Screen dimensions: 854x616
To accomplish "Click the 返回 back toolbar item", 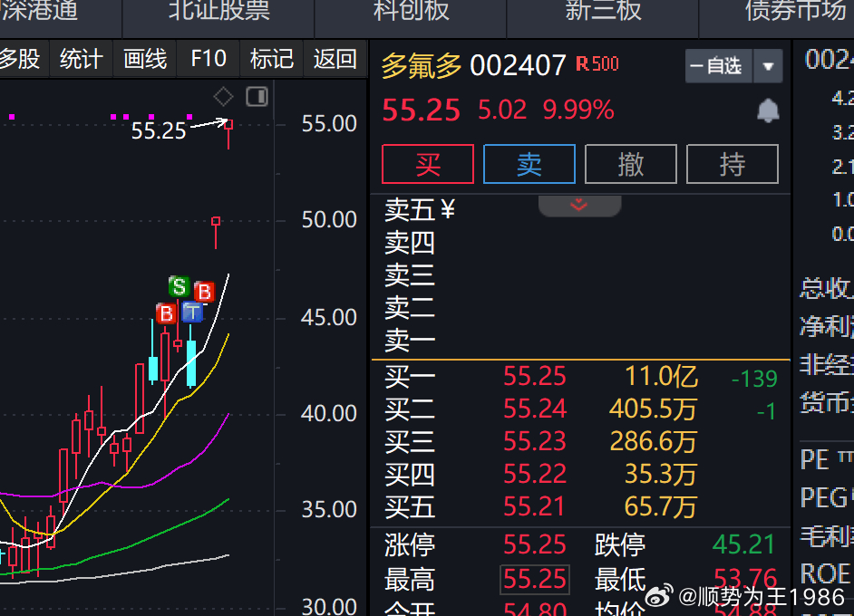I will (x=335, y=59).
